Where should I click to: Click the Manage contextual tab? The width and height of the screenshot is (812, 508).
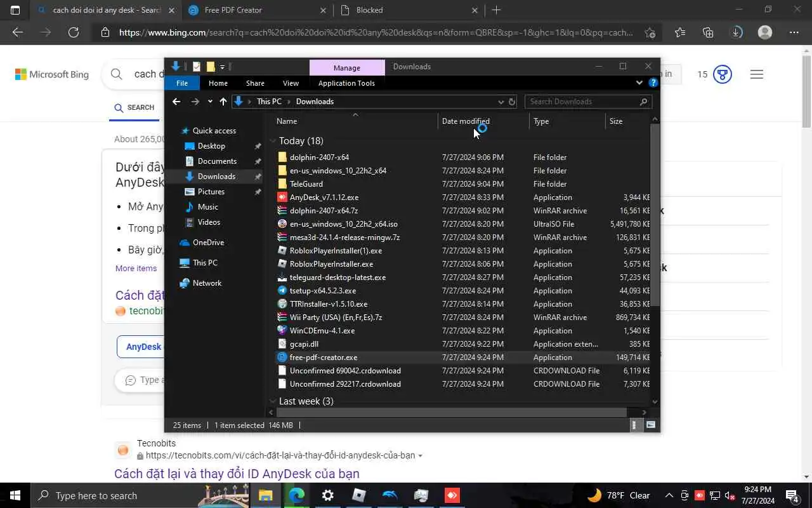click(x=347, y=68)
